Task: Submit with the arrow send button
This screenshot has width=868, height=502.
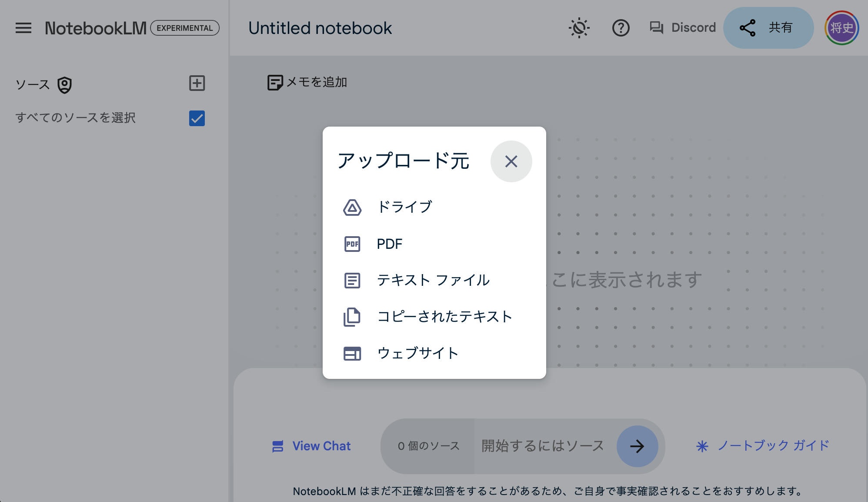Action: [x=638, y=446]
